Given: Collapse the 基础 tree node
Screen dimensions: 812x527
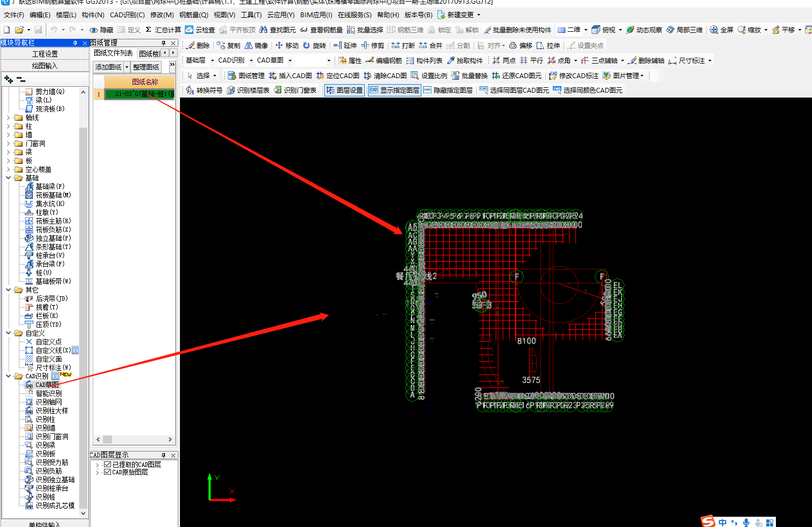Looking at the screenshot, I should point(9,178).
